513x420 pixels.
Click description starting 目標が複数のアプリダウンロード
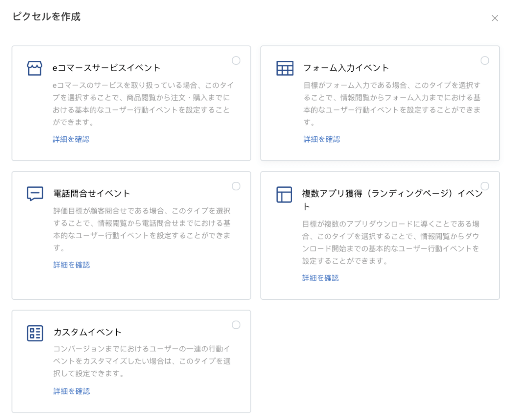click(x=391, y=242)
